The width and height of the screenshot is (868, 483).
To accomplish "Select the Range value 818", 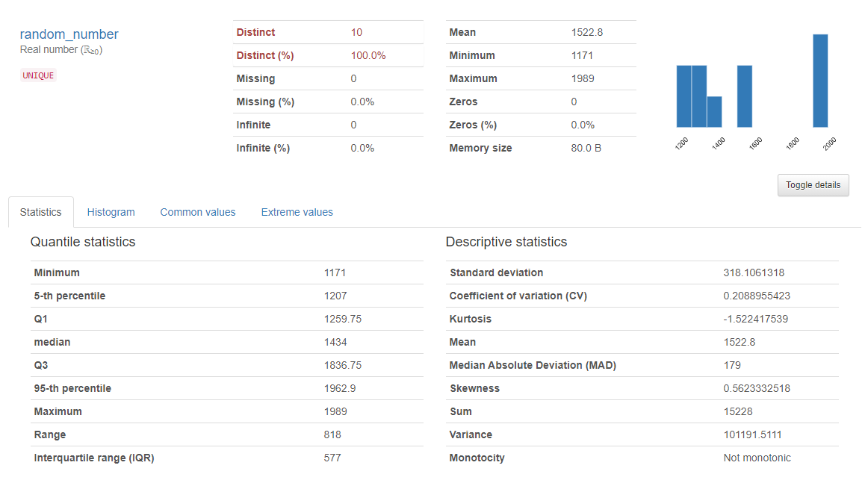I will 332,435.
